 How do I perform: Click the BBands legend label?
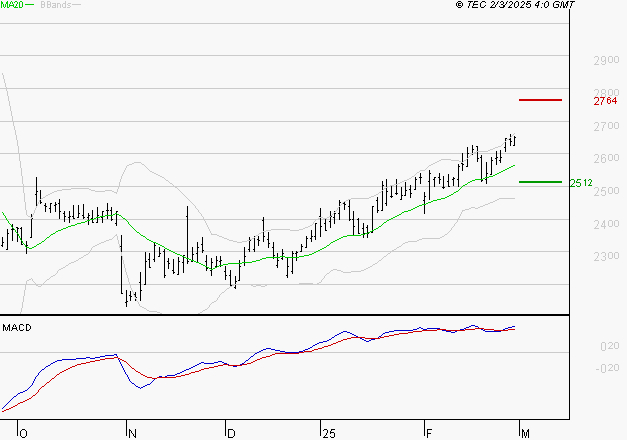(56, 5)
